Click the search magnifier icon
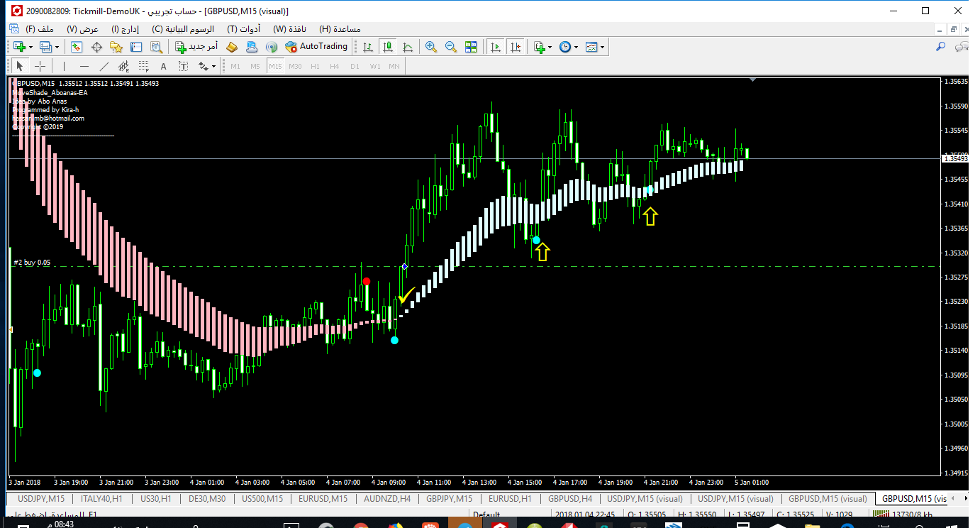Viewport: 980px width, 528px height. 941,47
